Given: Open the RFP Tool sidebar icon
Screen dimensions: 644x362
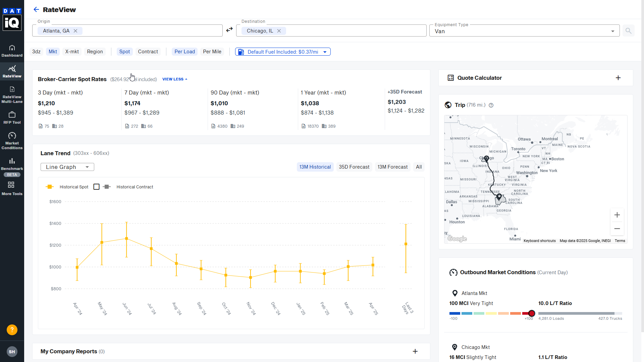Looking at the screenshot, I should point(12,118).
